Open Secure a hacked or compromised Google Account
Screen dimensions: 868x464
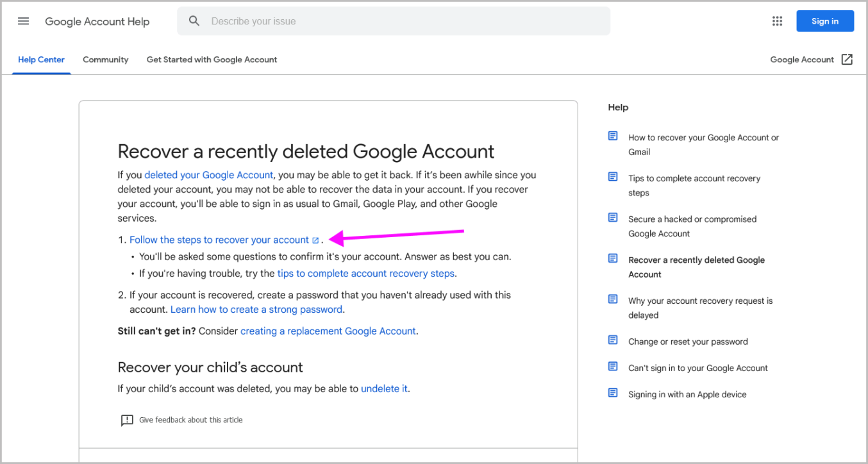click(x=692, y=226)
